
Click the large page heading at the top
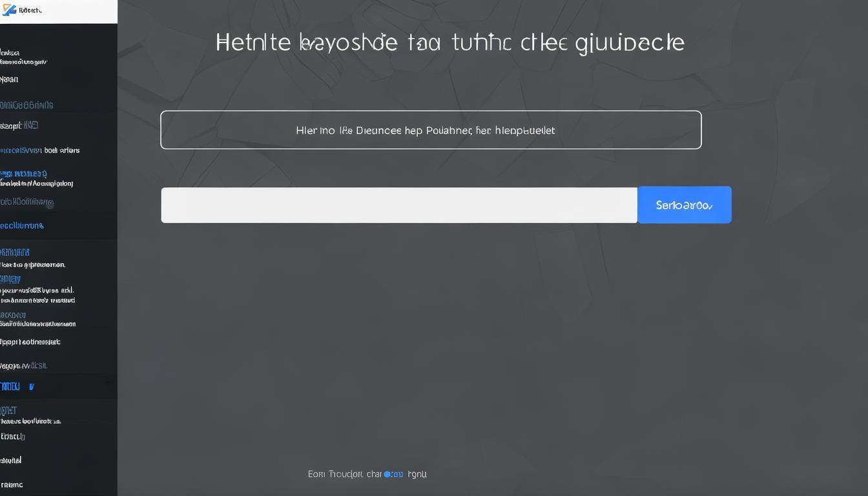click(x=449, y=43)
